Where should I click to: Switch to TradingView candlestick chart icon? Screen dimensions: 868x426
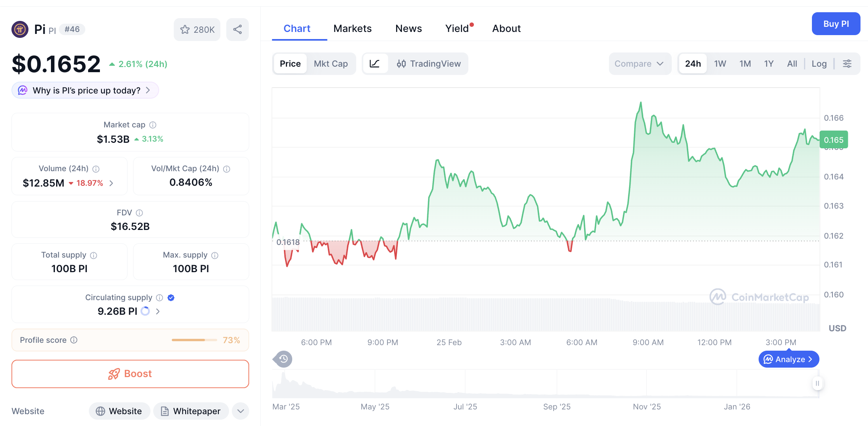[402, 64]
